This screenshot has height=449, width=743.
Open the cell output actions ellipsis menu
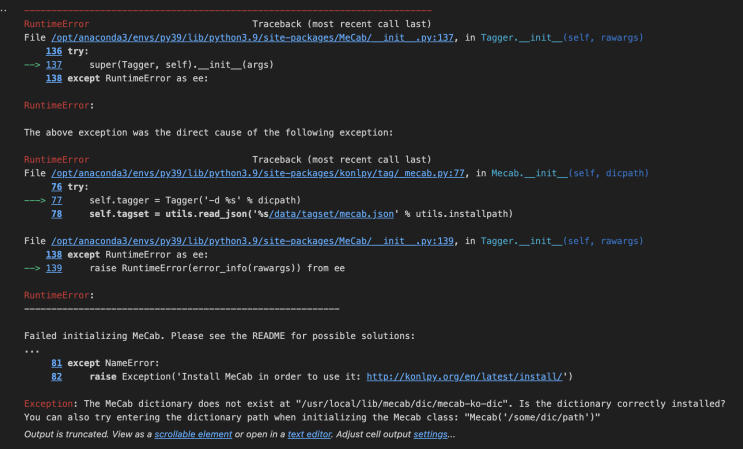tap(4, 8)
